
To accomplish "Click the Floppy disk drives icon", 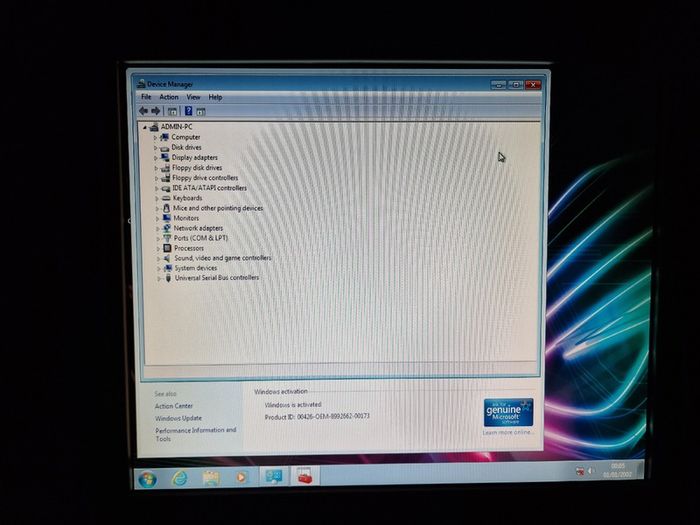I will (x=165, y=168).
